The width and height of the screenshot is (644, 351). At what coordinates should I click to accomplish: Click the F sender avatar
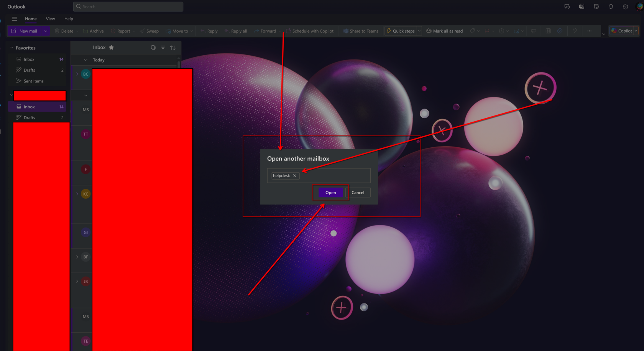[86, 169]
